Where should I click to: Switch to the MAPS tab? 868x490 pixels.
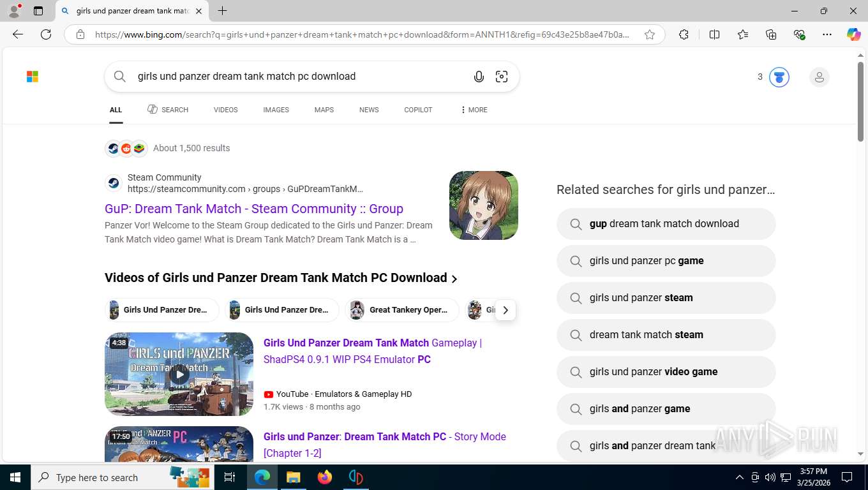[x=324, y=110]
